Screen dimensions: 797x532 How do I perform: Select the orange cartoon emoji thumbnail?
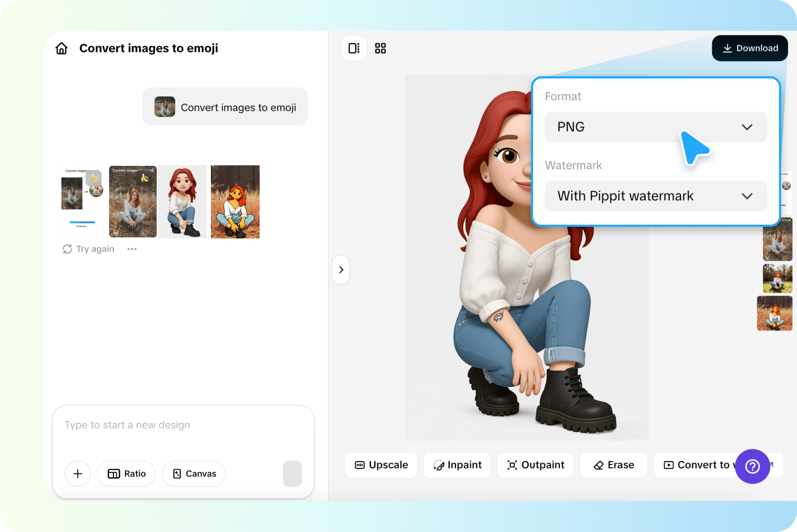click(x=235, y=201)
